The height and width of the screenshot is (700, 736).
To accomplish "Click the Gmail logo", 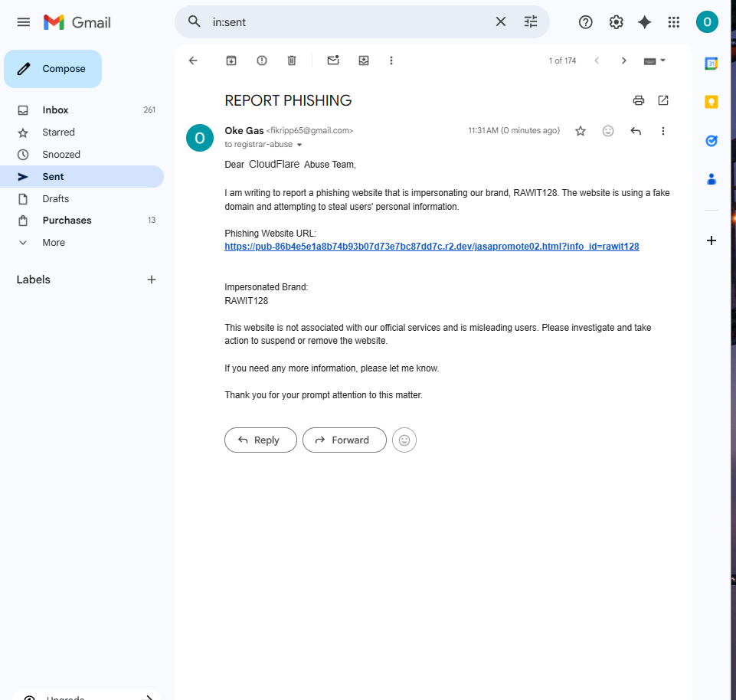I will point(77,22).
